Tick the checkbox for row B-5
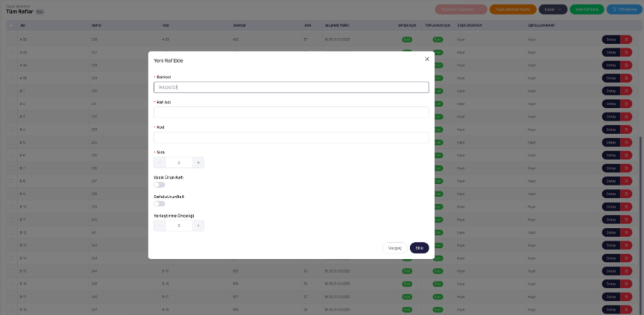 (11, 142)
